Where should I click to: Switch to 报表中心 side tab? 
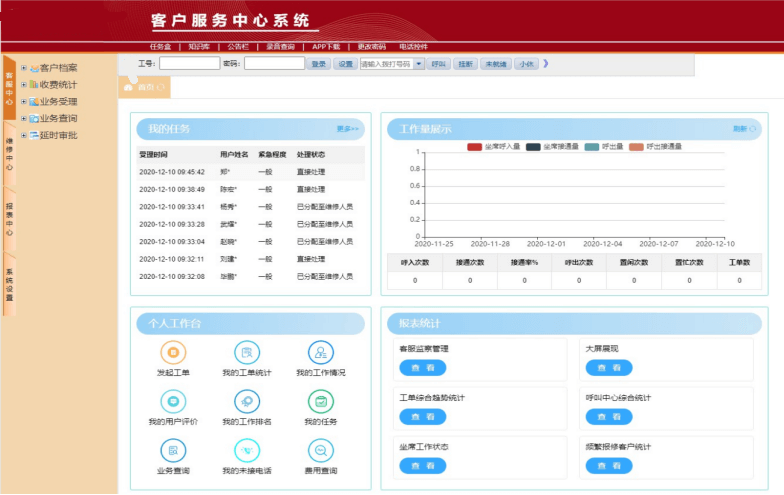9,220
